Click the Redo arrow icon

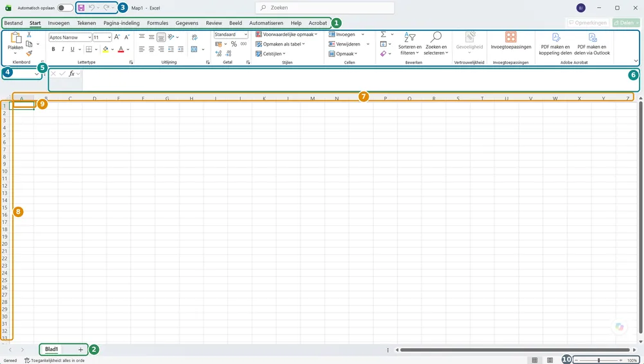[107, 8]
